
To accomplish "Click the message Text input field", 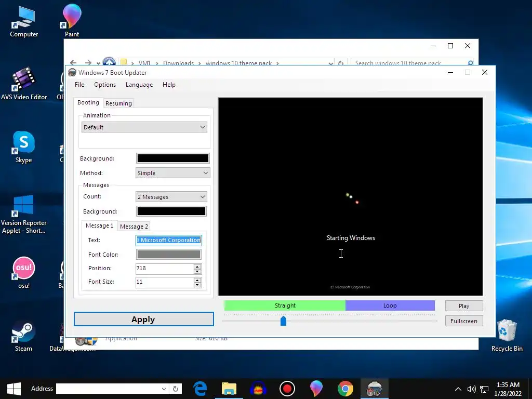I will coord(169,240).
